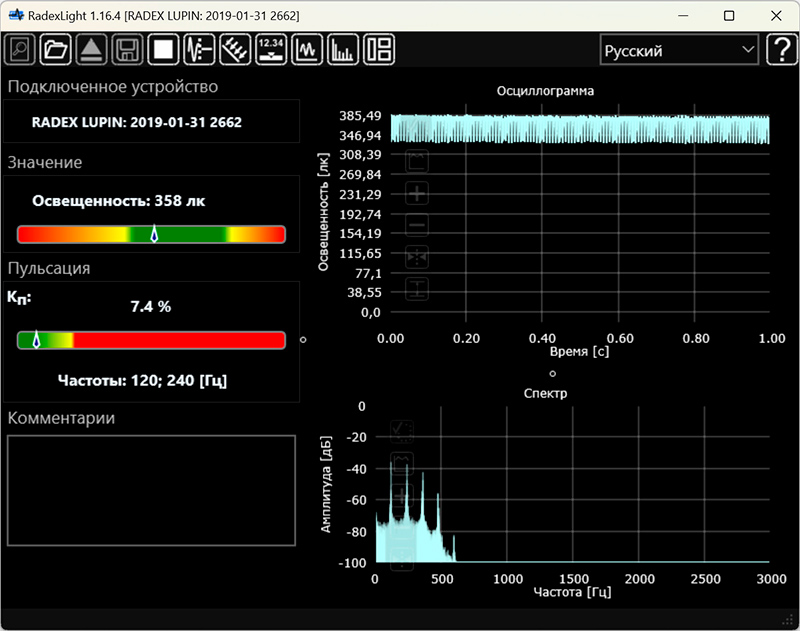
Task: Click the connected device name RADEX LUPIN
Action: pos(137,123)
